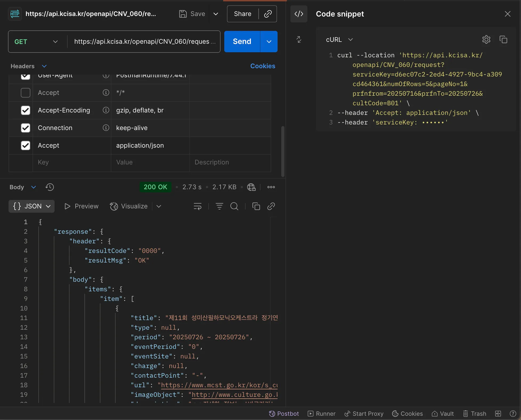Toggle word wrap in response viewer
This screenshot has height=420, width=521.
click(x=197, y=206)
